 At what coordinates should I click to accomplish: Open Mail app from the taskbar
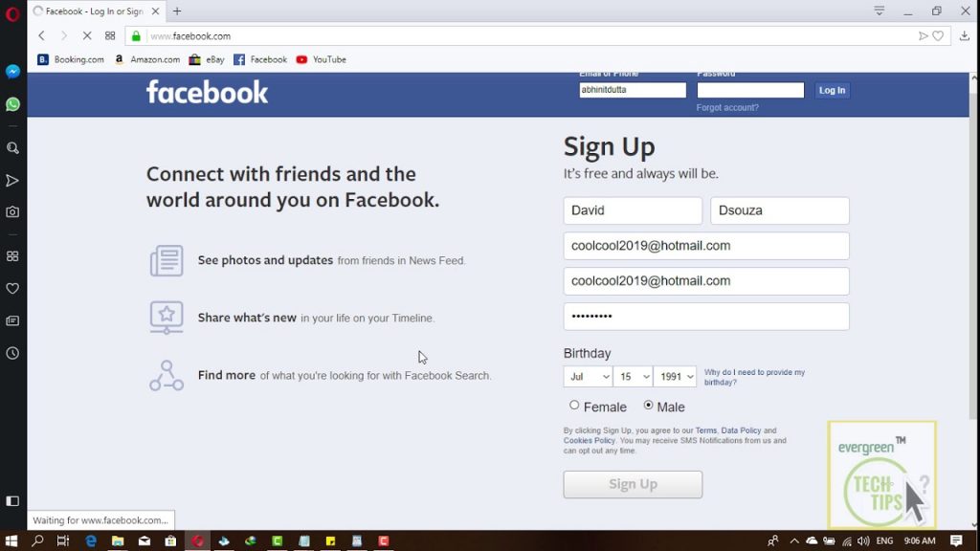pyautogui.click(x=145, y=541)
